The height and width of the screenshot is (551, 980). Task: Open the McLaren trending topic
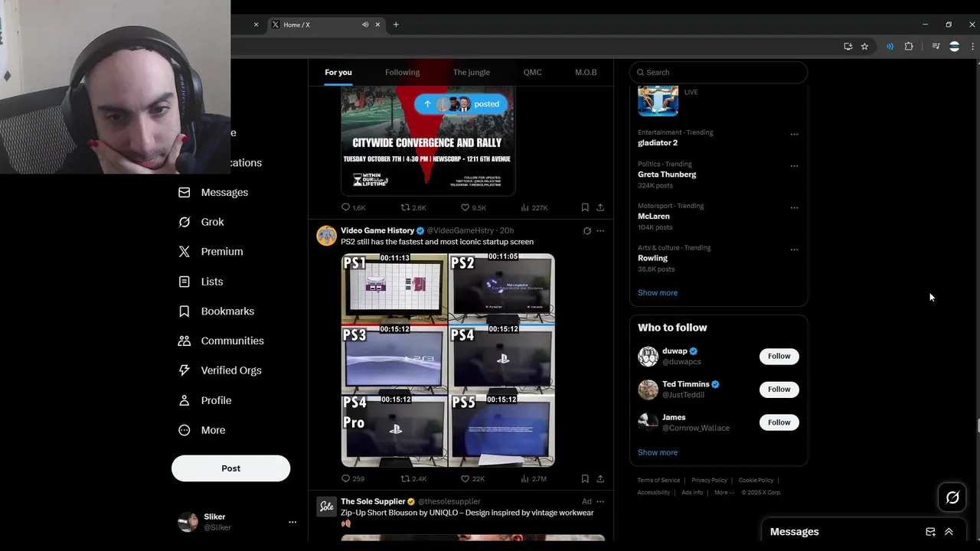coord(654,217)
